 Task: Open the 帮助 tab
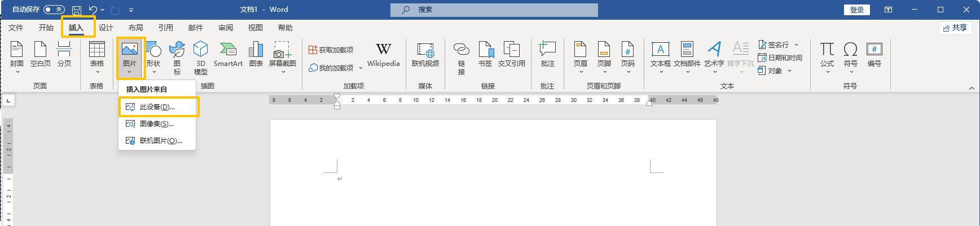285,28
